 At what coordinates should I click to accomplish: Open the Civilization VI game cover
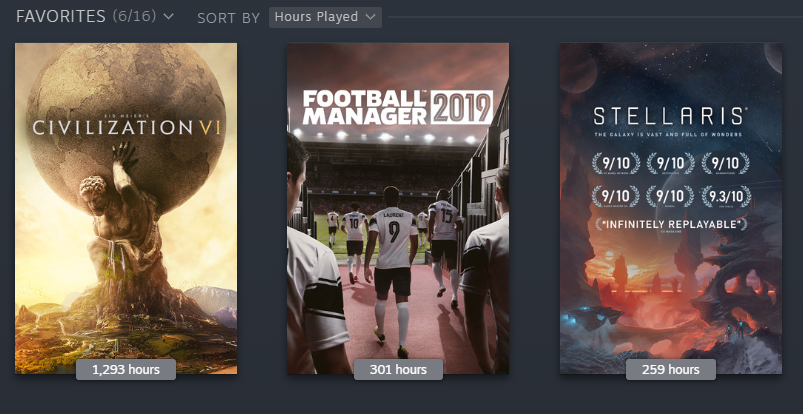click(x=126, y=208)
